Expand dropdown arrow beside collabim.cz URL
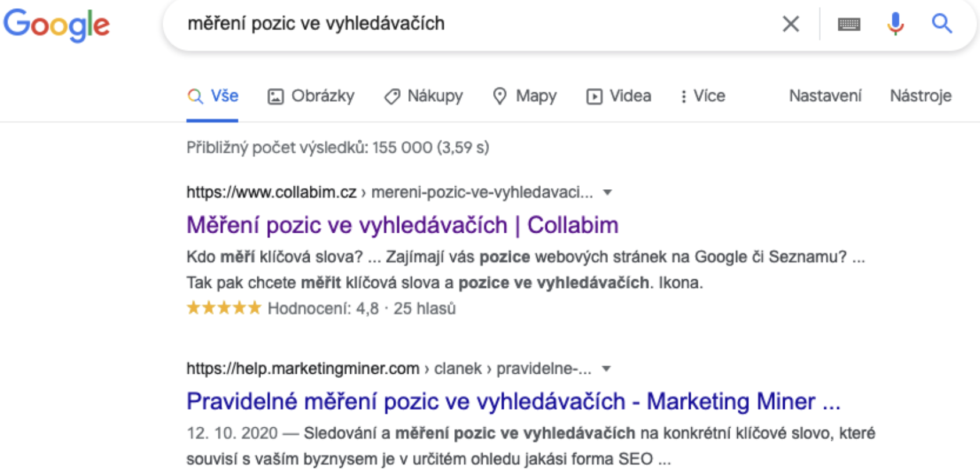Viewport: 980px width, 476px height. [608, 192]
